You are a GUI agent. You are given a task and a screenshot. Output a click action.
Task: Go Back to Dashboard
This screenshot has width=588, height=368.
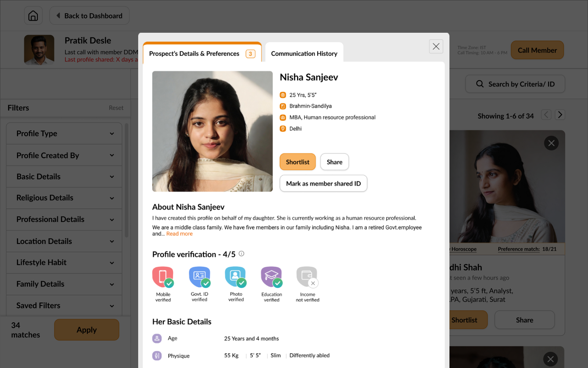[89, 16]
